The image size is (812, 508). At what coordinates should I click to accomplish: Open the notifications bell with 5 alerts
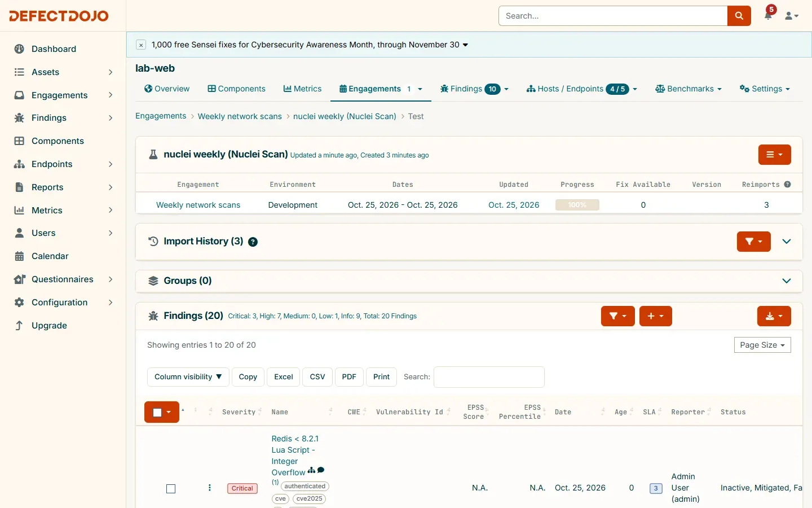click(x=769, y=15)
